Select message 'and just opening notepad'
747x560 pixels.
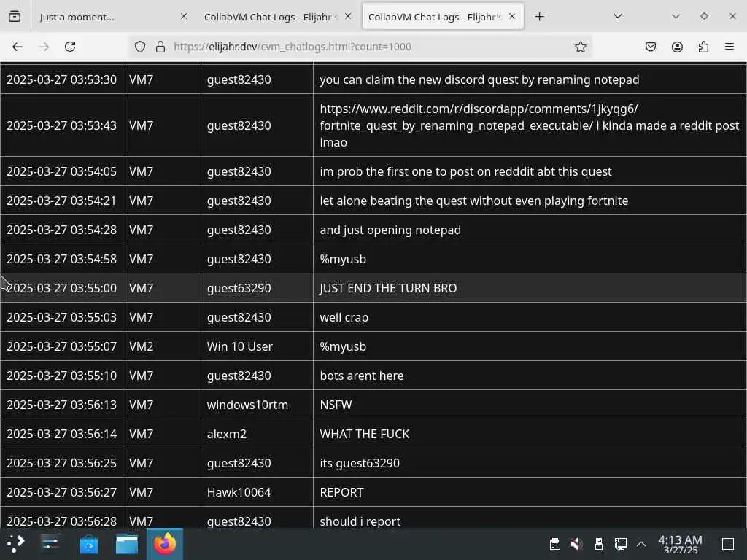click(x=390, y=230)
